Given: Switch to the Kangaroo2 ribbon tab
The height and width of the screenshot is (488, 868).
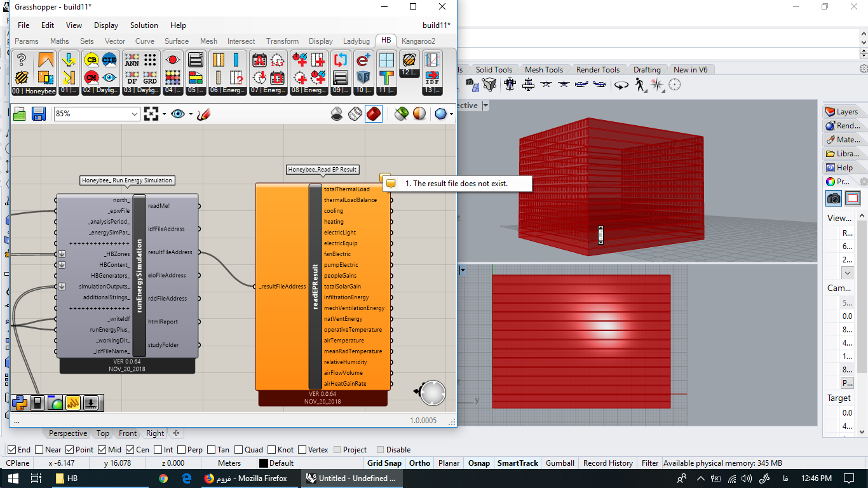Looking at the screenshot, I should coord(419,41).
